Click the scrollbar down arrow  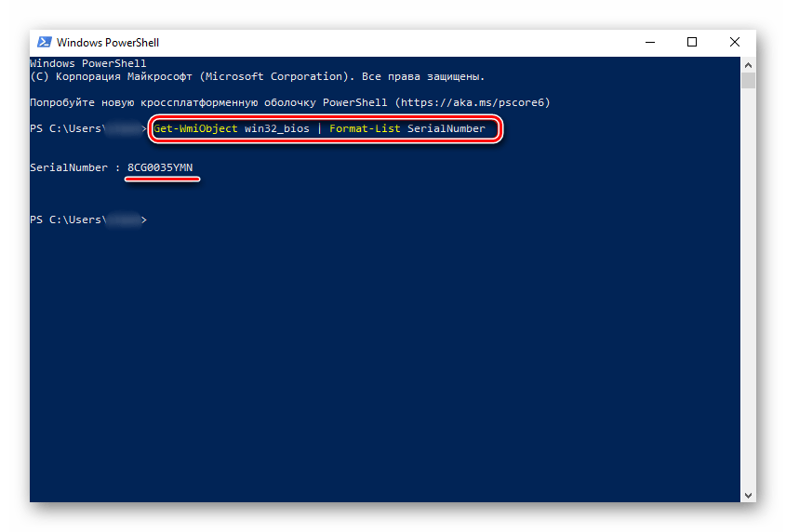click(x=748, y=494)
